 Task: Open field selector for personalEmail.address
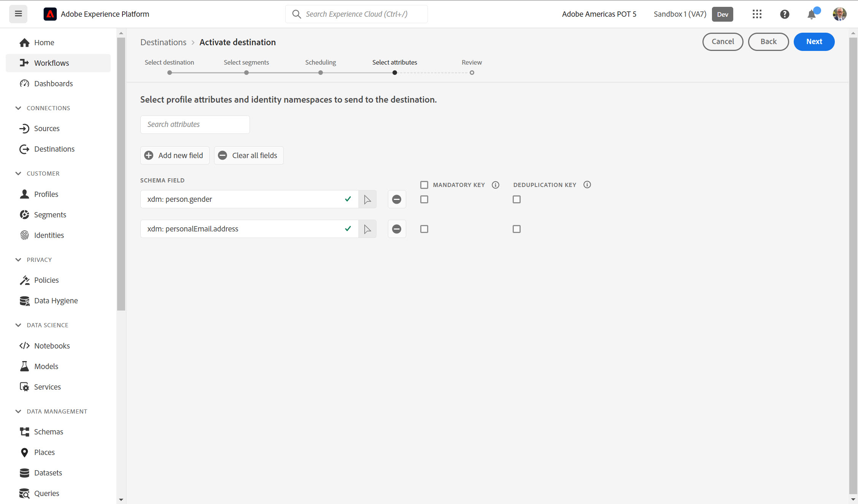click(x=367, y=229)
